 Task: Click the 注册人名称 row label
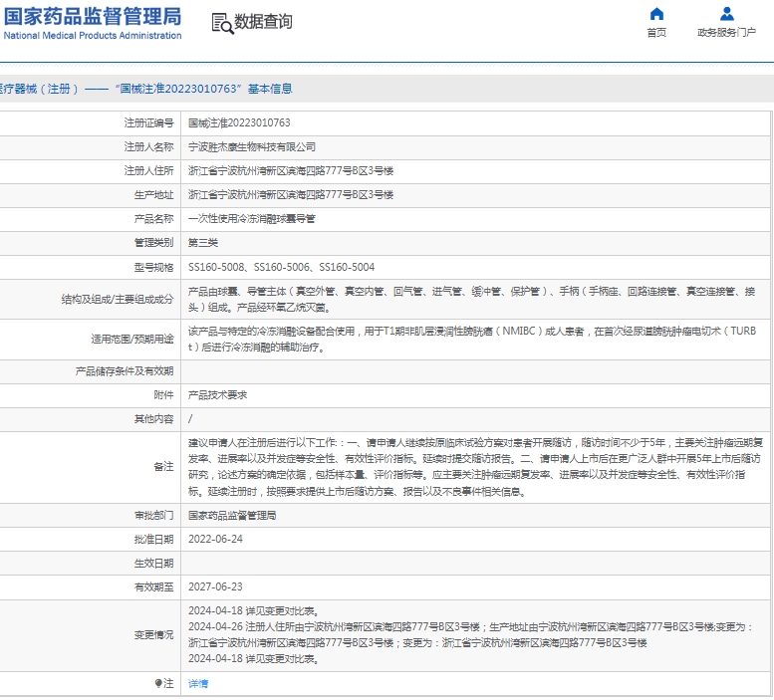coord(148,147)
